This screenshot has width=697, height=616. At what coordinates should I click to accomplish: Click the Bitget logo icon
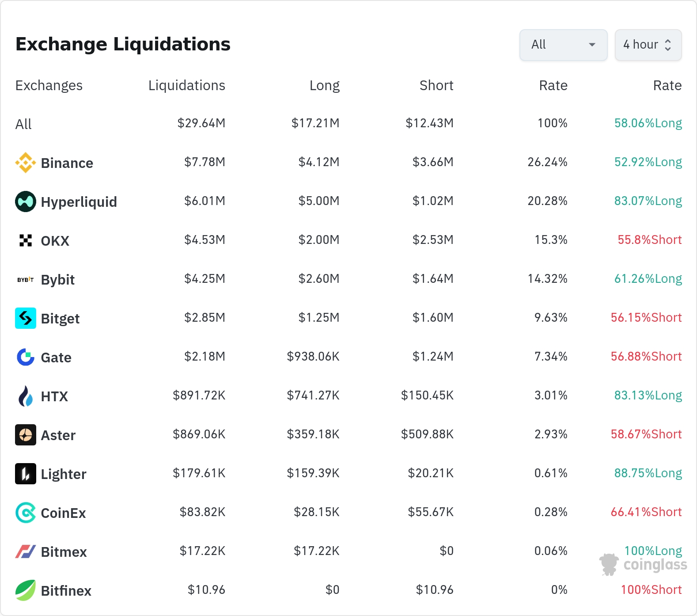coord(26,318)
